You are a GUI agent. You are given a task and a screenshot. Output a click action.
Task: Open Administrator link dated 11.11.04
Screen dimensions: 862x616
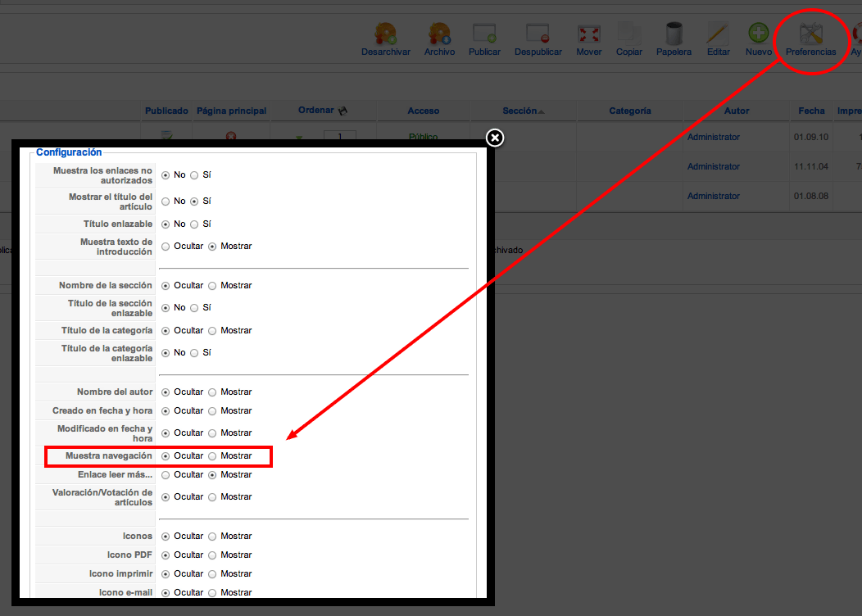[714, 166]
